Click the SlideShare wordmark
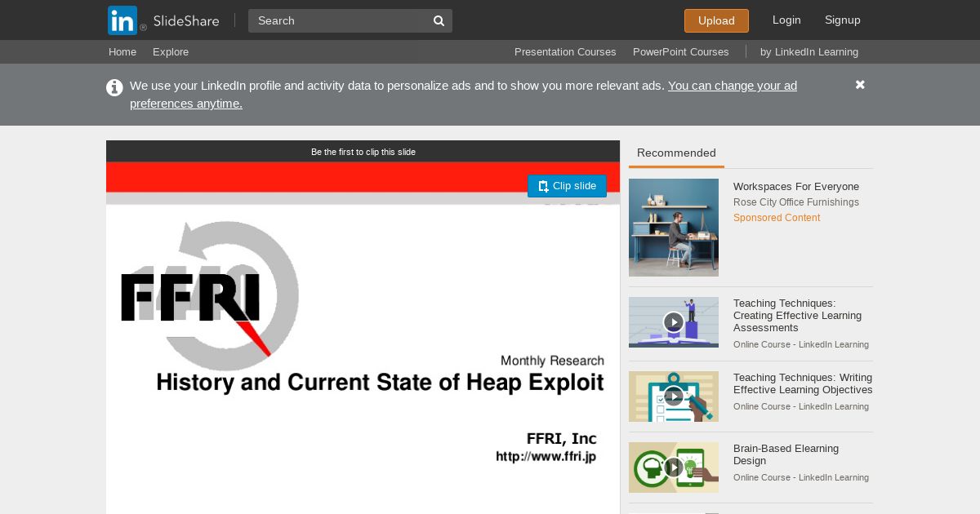 coord(186,20)
